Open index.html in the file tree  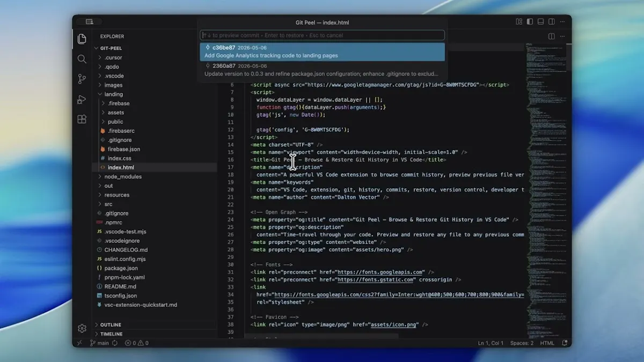coord(155,167)
